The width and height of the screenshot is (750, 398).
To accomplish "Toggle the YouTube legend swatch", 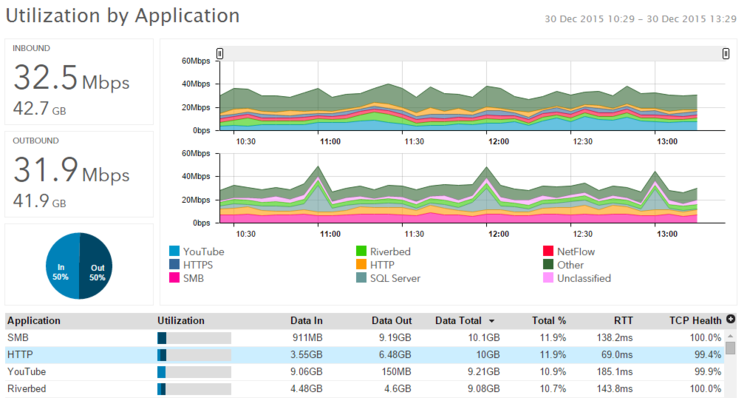I will point(174,251).
